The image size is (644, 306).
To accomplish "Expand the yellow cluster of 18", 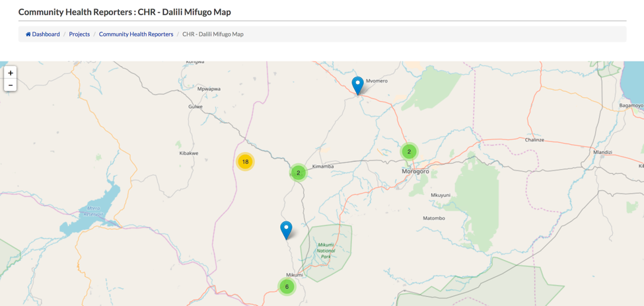I will (x=245, y=162).
